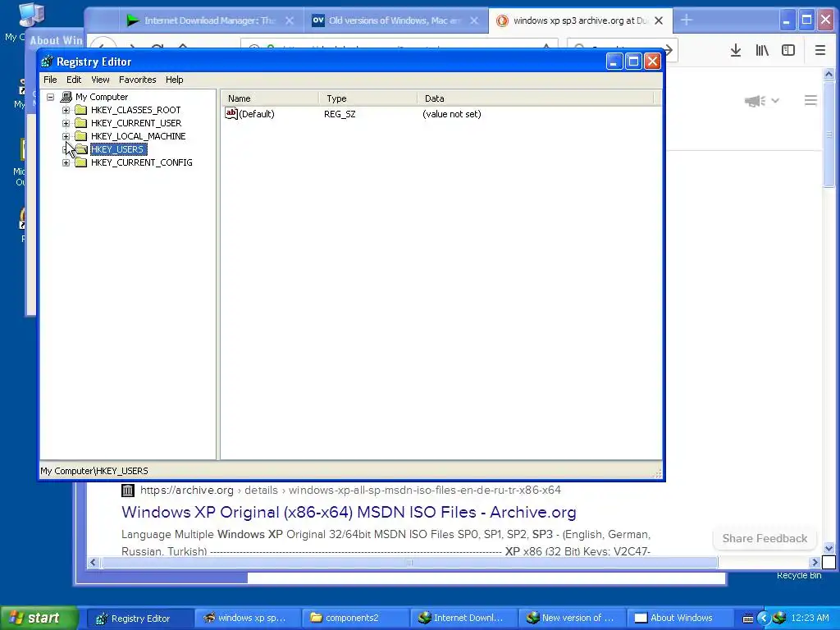The width and height of the screenshot is (840, 630).
Task: Select the HKEY_LOCAL_MACHINE tree label
Action: pyautogui.click(x=138, y=136)
